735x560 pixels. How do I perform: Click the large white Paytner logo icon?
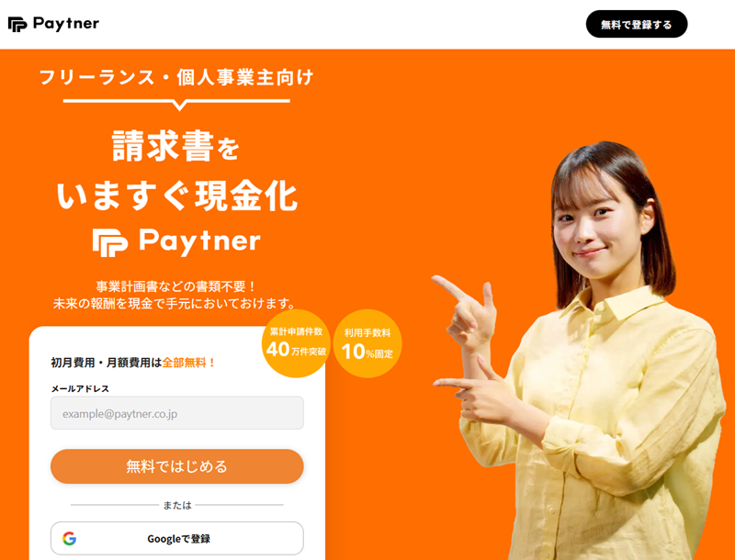(110, 242)
